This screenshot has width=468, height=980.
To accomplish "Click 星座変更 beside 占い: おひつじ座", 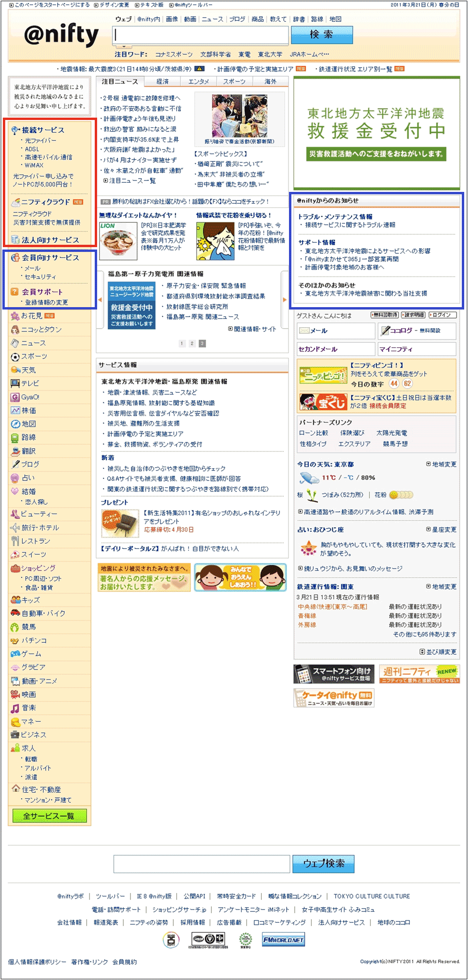I will pyautogui.click(x=441, y=530).
